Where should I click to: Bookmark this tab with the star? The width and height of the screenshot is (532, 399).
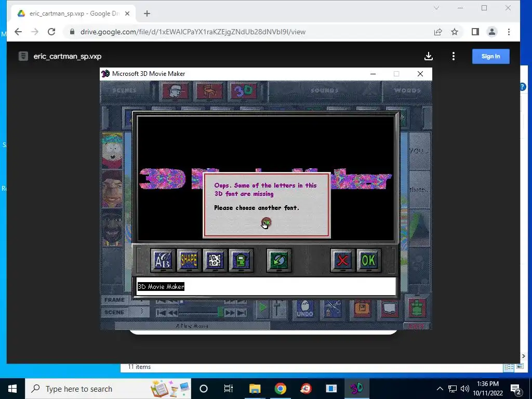pos(455,32)
